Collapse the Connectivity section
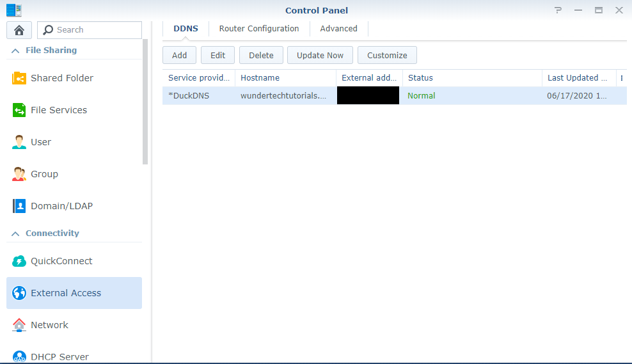This screenshot has height=364, width=632. tap(15, 233)
